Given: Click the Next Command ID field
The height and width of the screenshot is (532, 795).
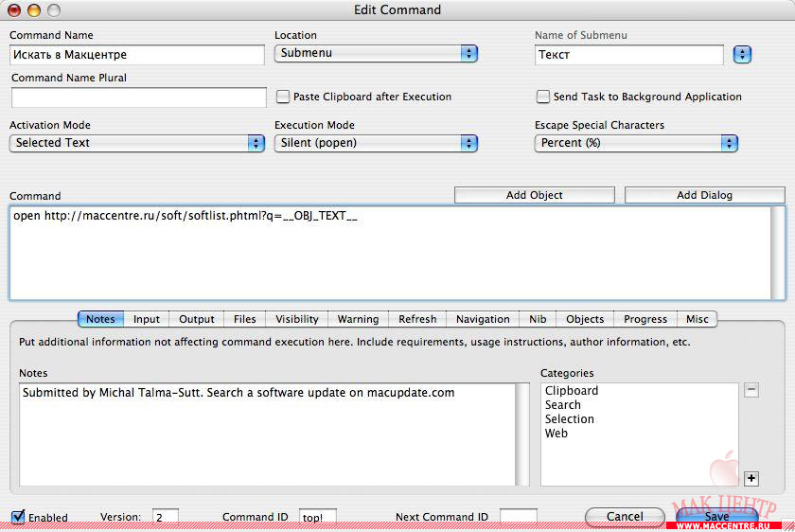Looking at the screenshot, I should coord(519,517).
